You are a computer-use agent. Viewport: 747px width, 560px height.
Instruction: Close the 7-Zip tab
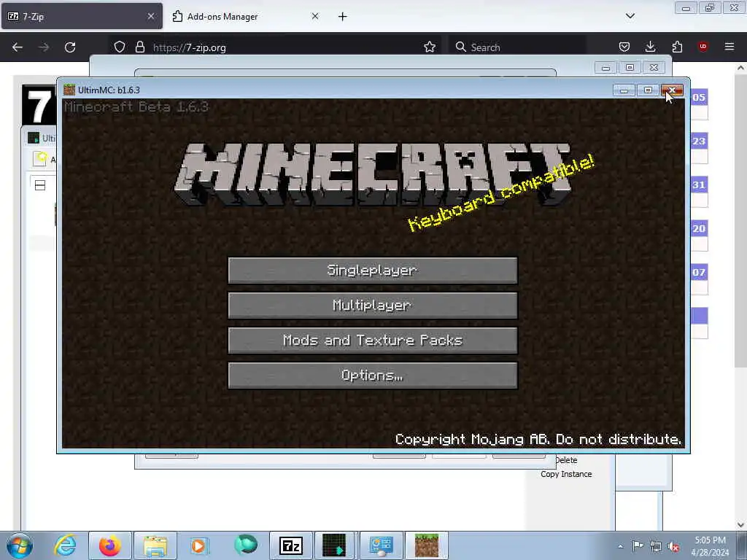point(150,16)
